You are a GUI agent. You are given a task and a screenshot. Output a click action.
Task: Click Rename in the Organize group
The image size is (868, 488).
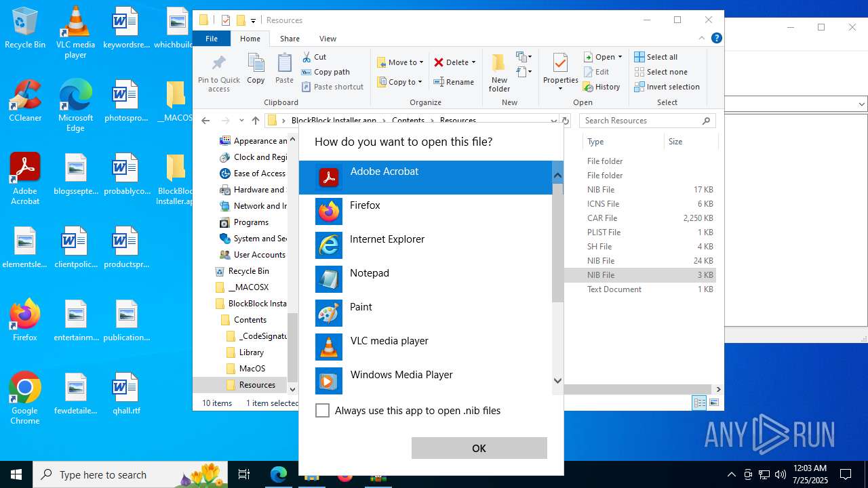[454, 82]
